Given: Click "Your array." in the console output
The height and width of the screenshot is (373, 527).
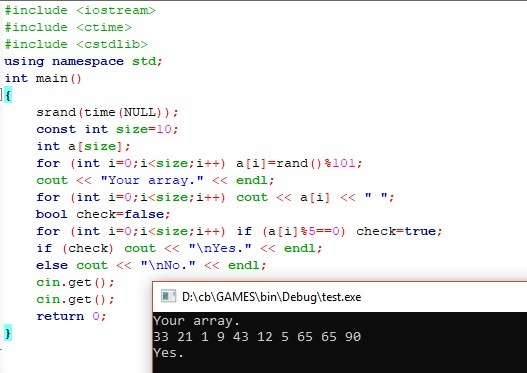Looking at the screenshot, I should (196, 321).
